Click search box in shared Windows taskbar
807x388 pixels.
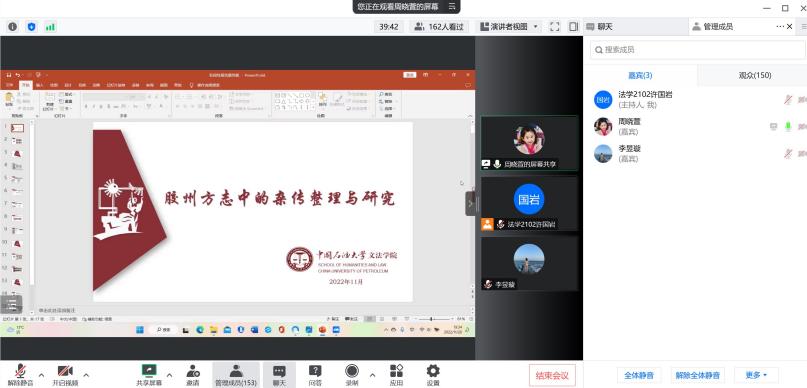pos(164,330)
